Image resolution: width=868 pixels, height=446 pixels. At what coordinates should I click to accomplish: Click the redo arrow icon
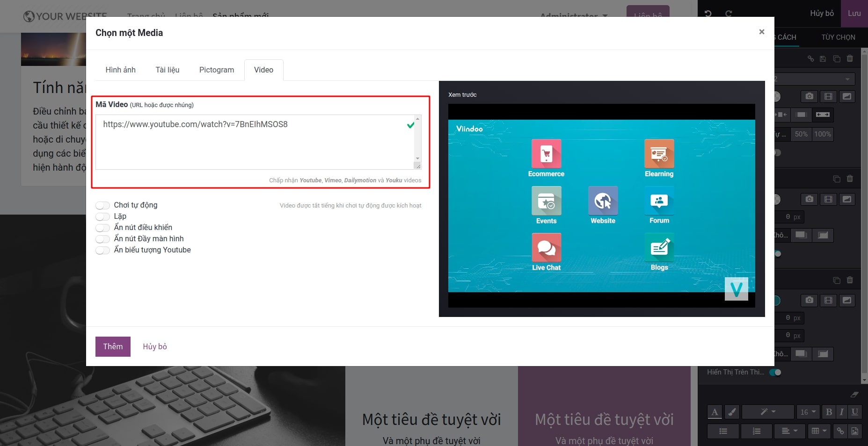(x=729, y=14)
